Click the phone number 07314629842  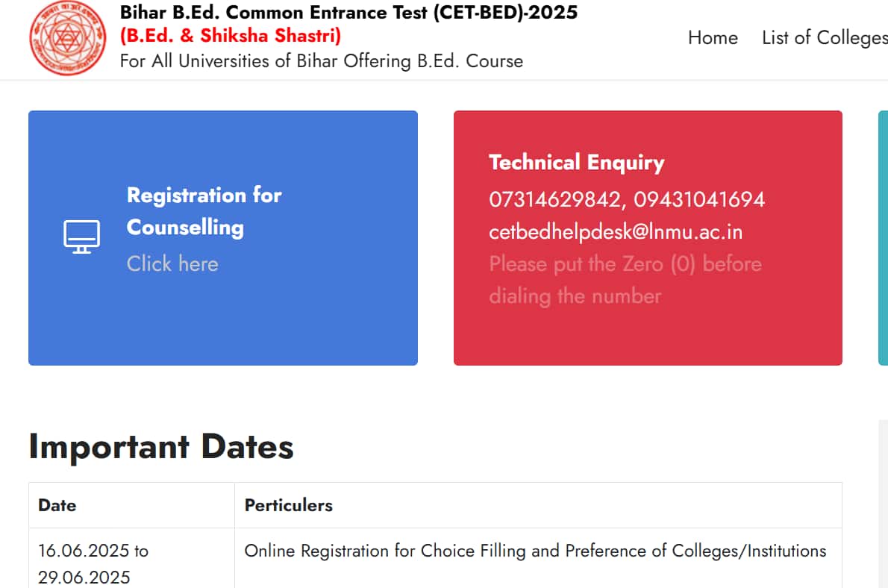pos(554,199)
